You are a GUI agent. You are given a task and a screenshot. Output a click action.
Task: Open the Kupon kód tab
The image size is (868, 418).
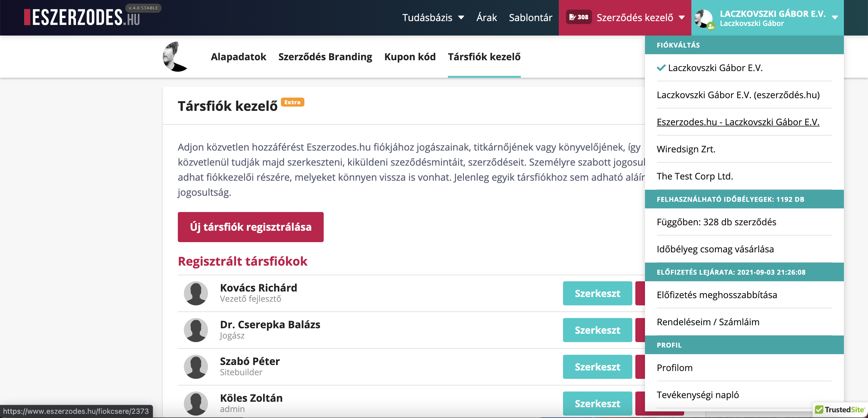click(410, 57)
